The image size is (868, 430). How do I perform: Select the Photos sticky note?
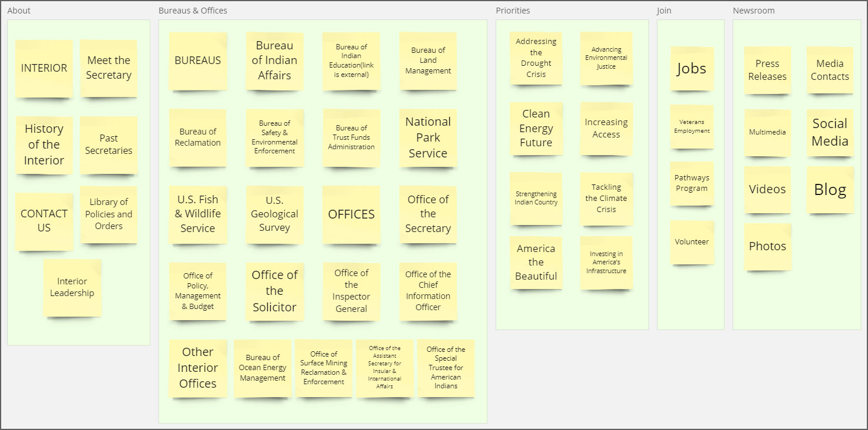pos(768,247)
